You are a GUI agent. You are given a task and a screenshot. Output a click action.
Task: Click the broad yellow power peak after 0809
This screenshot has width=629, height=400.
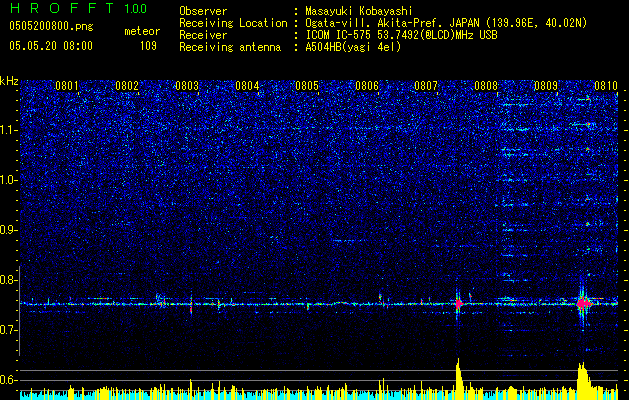583,381
